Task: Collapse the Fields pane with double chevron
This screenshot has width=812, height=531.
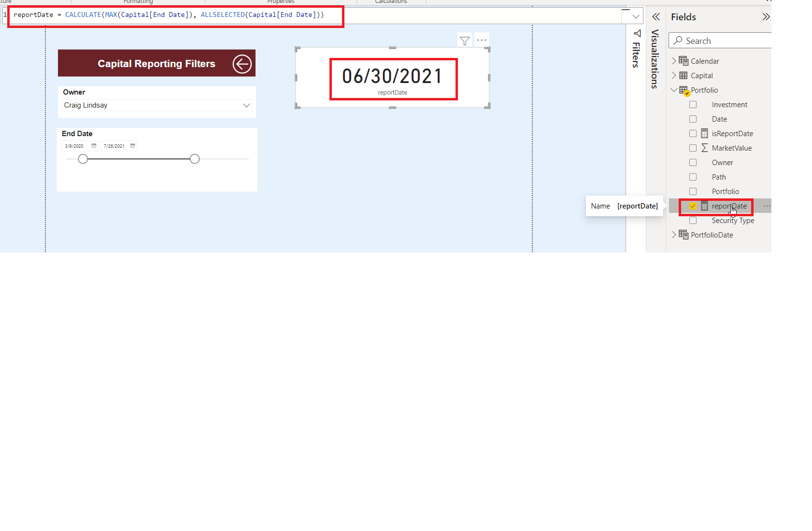Action: (x=766, y=17)
